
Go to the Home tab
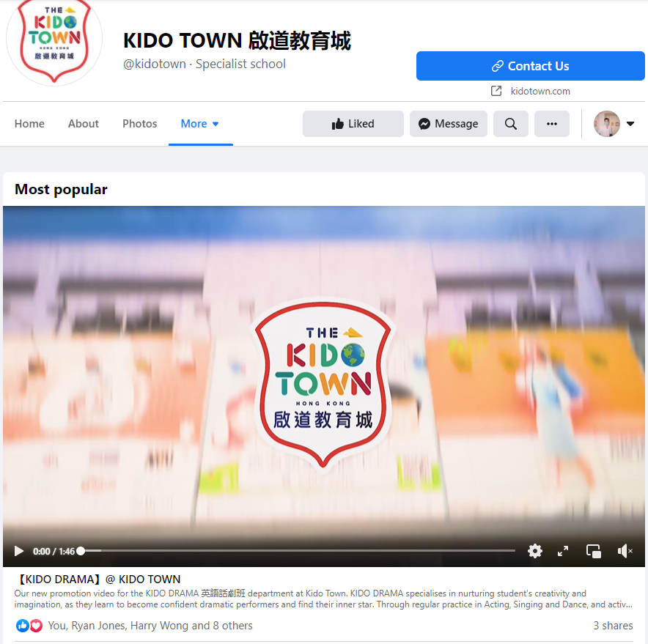[x=29, y=124]
